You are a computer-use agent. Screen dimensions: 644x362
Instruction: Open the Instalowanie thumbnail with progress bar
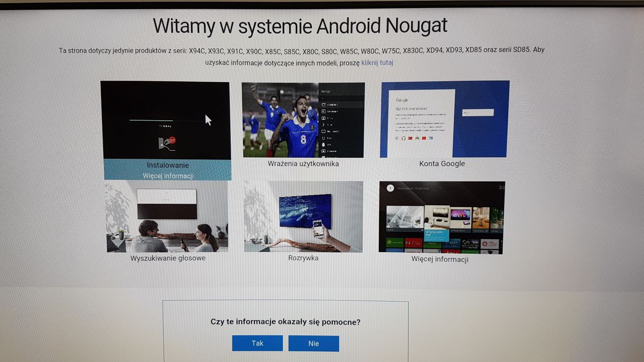[166, 120]
